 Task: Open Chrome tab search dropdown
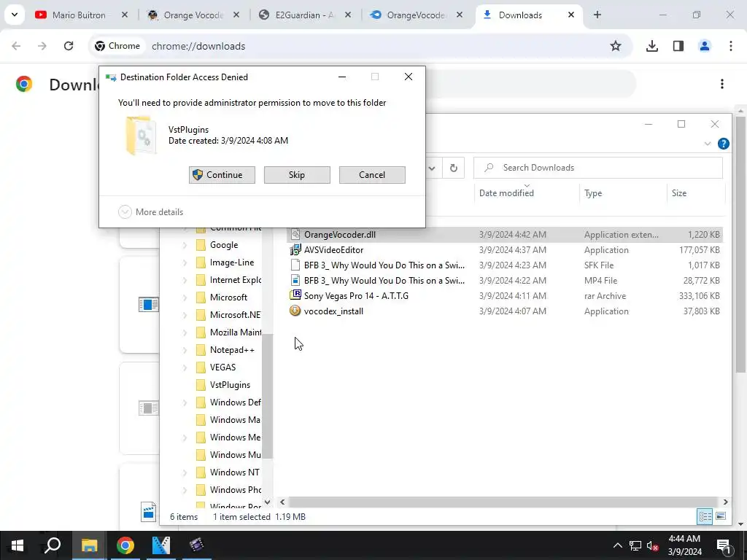[15, 15]
